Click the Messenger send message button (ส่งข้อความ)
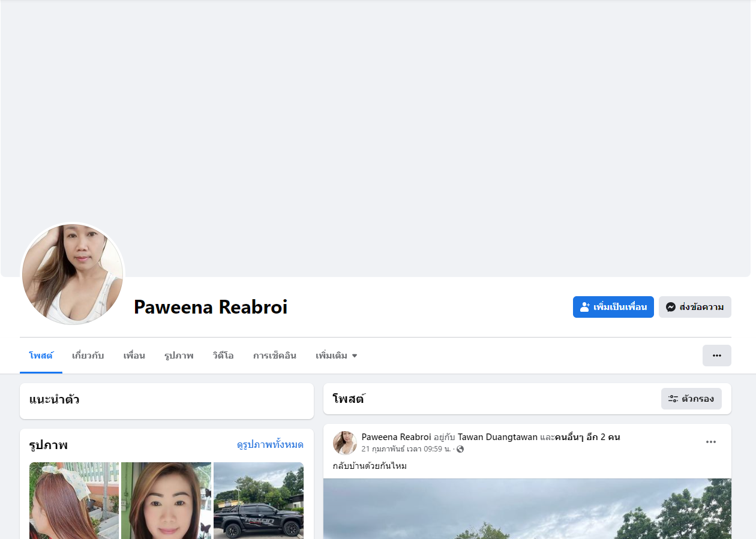This screenshot has height=539, width=756. coord(695,307)
